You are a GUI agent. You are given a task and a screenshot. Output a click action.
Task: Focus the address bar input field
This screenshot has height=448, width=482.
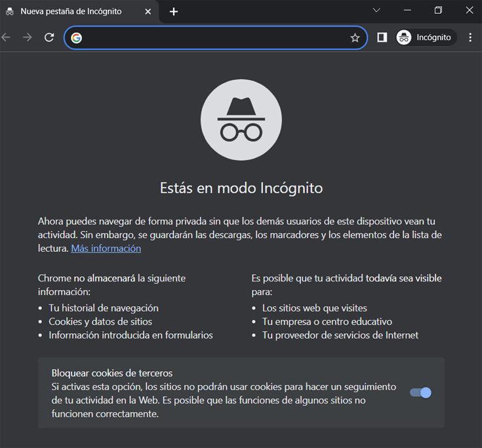pyautogui.click(x=215, y=38)
